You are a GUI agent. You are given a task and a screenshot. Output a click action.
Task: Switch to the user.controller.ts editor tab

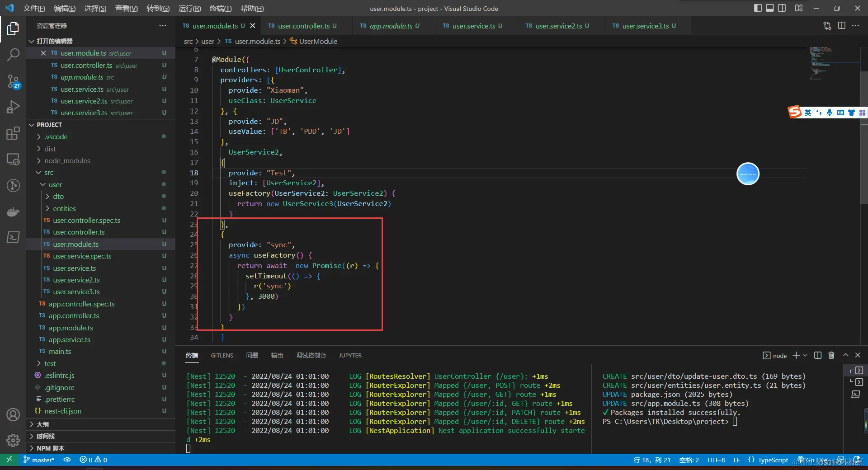pos(303,26)
